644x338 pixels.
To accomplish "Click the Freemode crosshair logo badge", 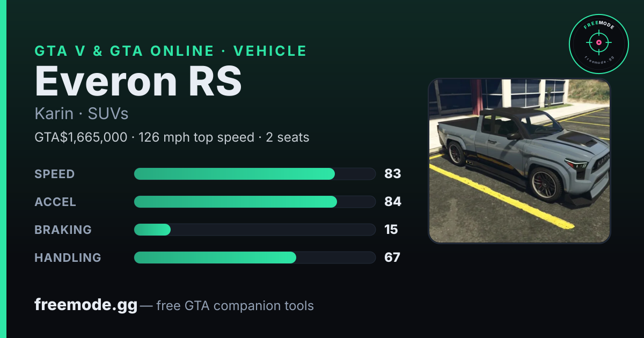I will pyautogui.click(x=598, y=44).
